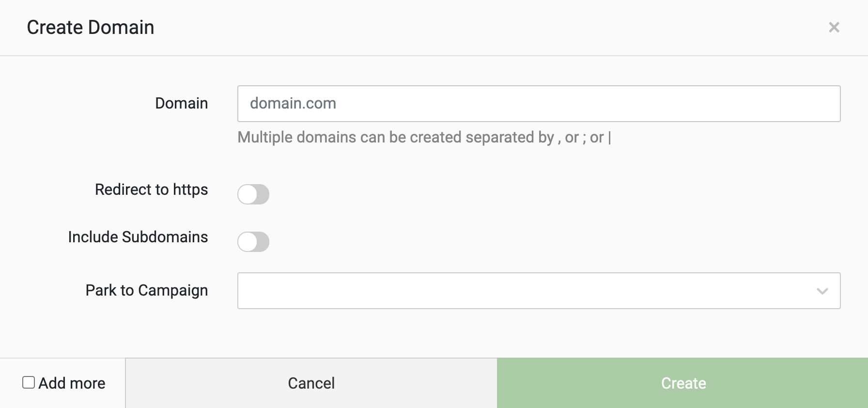Select the Domain field label
Viewport: 868px width, 408px height.
[x=181, y=103]
